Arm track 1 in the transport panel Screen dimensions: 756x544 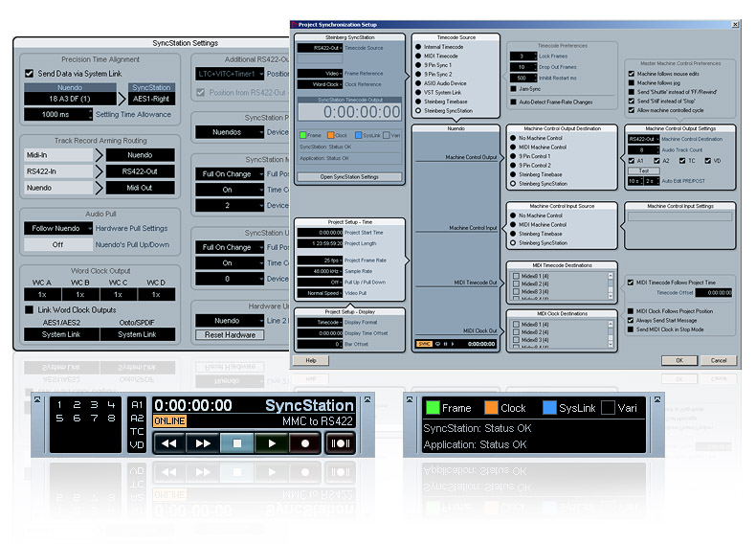tap(59, 405)
